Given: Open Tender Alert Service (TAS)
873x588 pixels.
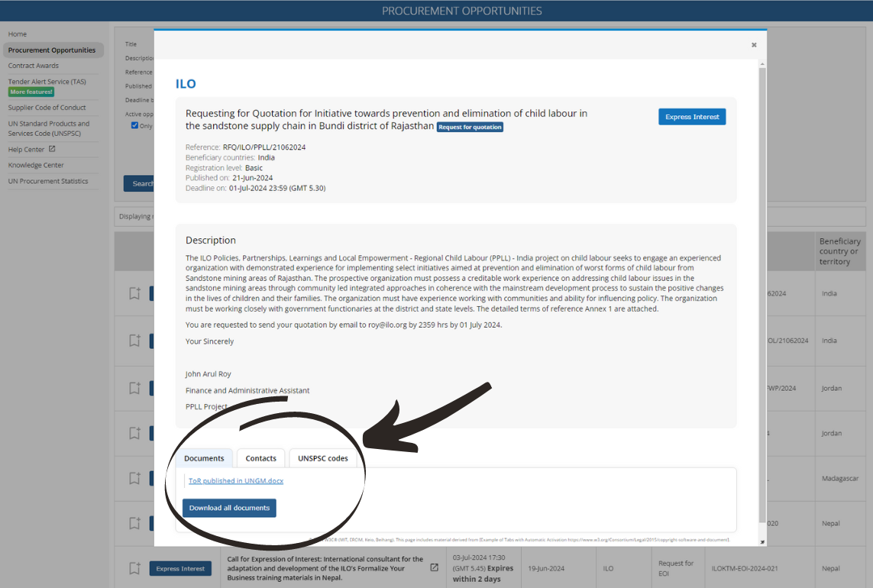Looking at the screenshot, I should (47, 81).
